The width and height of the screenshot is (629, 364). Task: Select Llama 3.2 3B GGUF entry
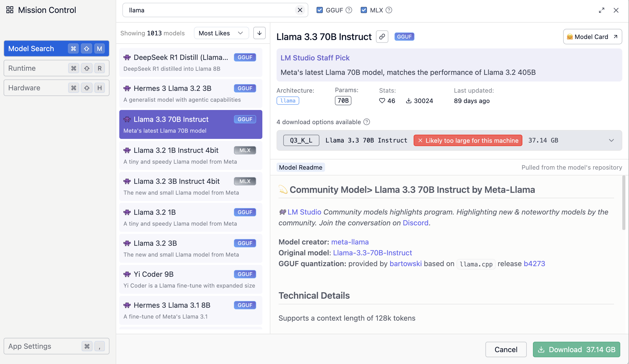click(191, 248)
